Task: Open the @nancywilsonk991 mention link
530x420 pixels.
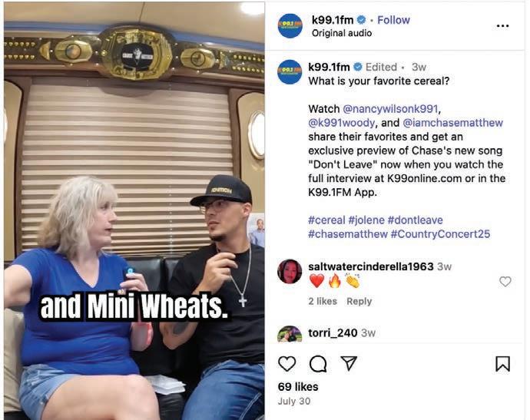Action: (390, 109)
